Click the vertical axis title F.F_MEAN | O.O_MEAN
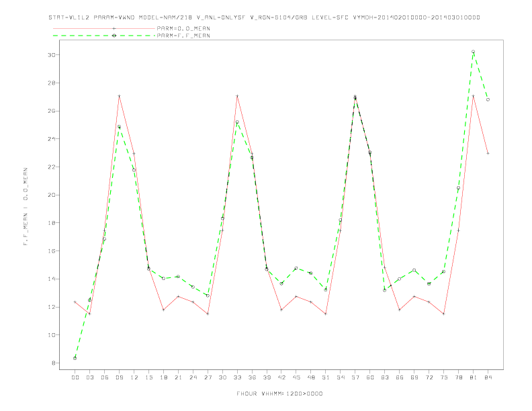Screen dimensions: 532x411 pyautogui.click(x=26, y=207)
